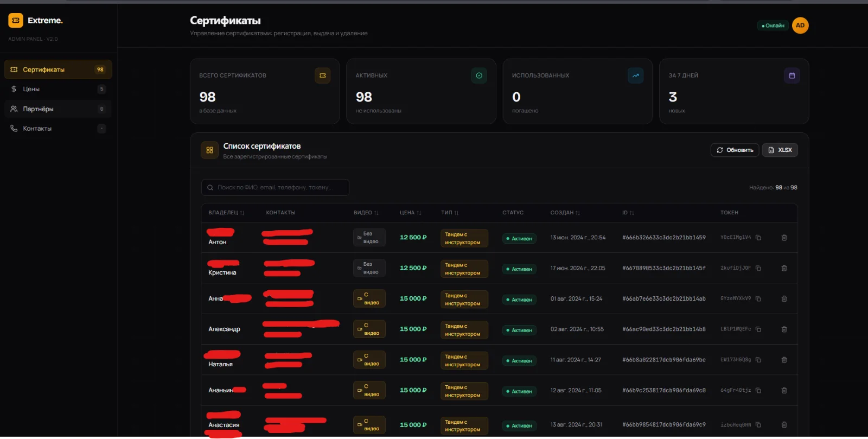Sort the table by the Тип column

pos(450,213)
